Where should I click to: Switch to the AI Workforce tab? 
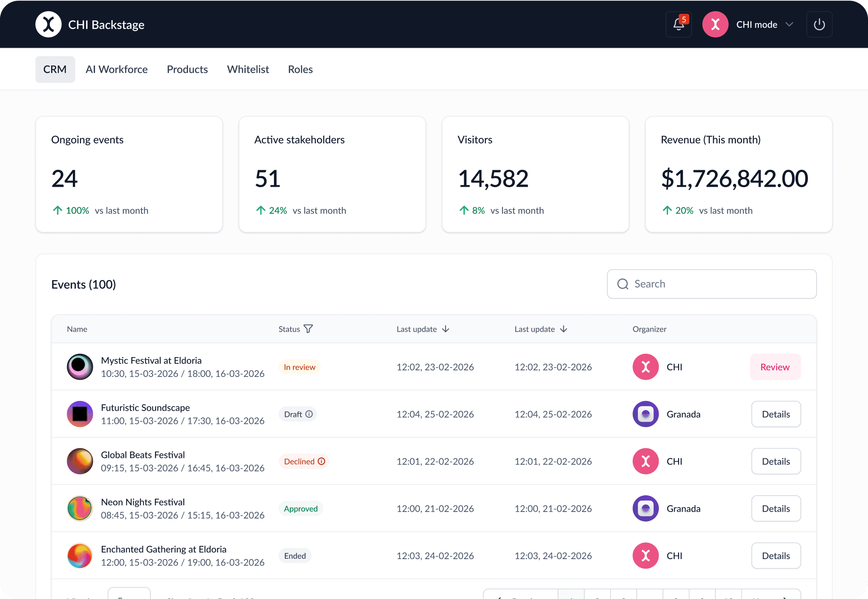(x=117, y=69)
